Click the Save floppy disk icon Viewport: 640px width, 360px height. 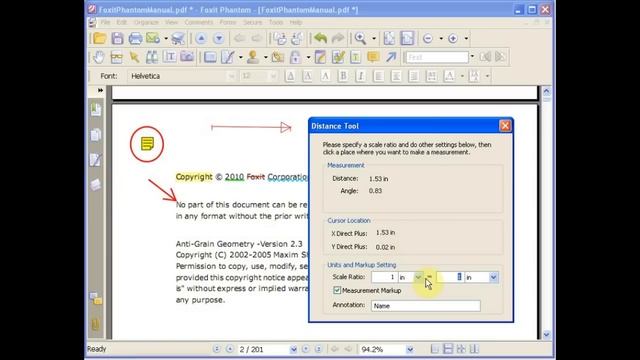pyautogui.click(x=118, y=38)
